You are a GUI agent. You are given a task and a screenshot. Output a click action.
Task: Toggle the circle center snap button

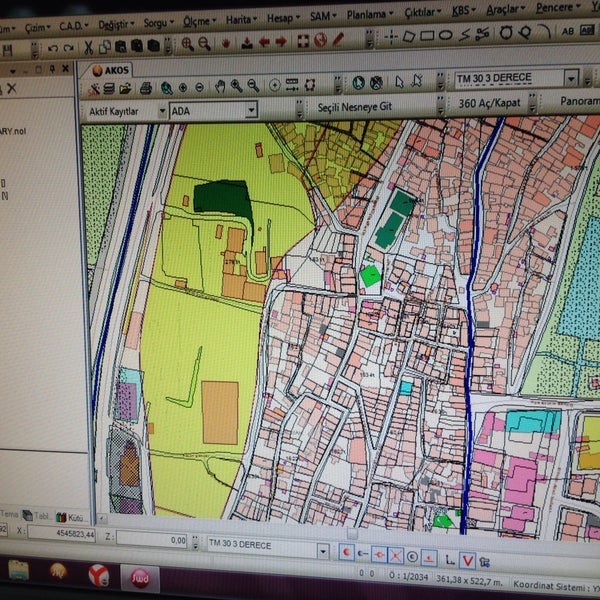[412, 557]
